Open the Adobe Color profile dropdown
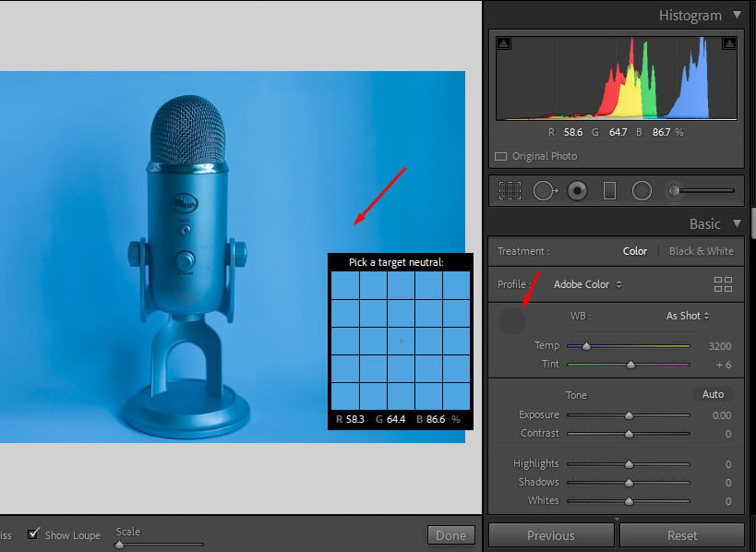Viewport: 756px width, 552px height. coord(587,284)
